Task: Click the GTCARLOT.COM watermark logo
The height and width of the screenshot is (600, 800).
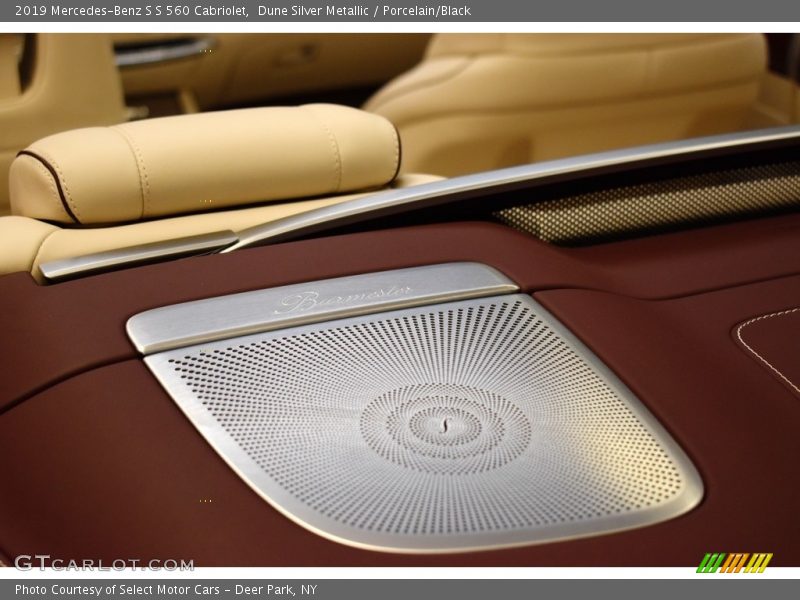Action: [x=104, y=563]
